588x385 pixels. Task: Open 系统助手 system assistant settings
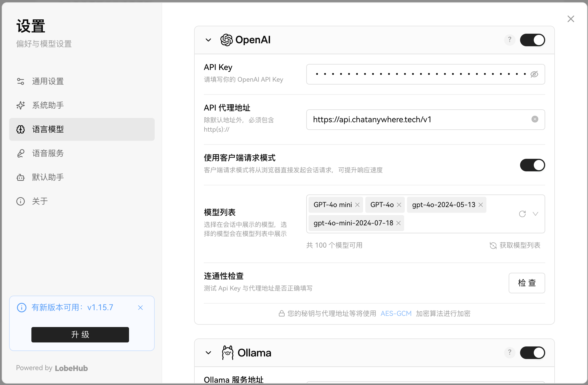click(82, 105)
